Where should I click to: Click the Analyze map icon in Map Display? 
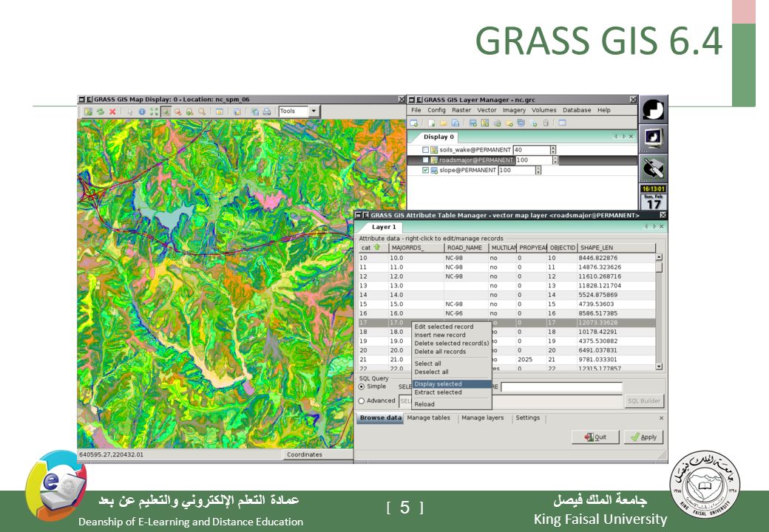(x=220, y=112)
